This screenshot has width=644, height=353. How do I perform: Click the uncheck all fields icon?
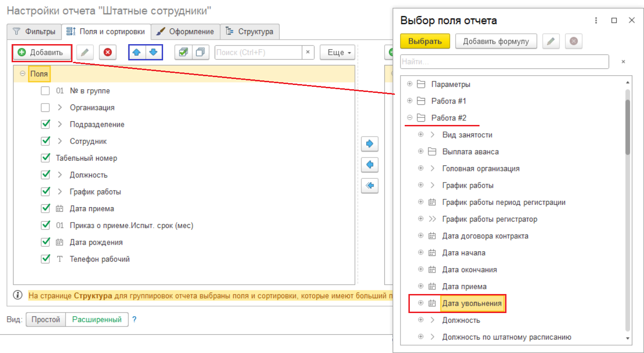click(201, 52)
